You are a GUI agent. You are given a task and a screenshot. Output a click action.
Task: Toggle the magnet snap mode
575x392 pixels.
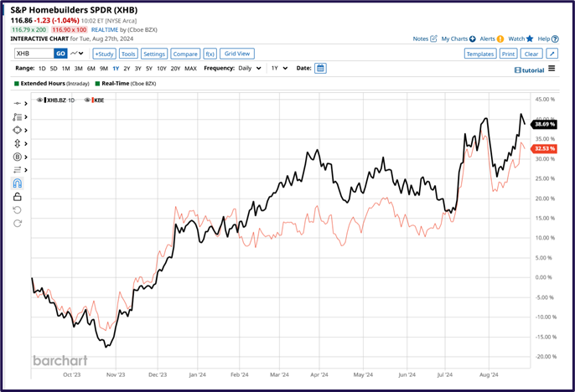(x=18, y=183)
